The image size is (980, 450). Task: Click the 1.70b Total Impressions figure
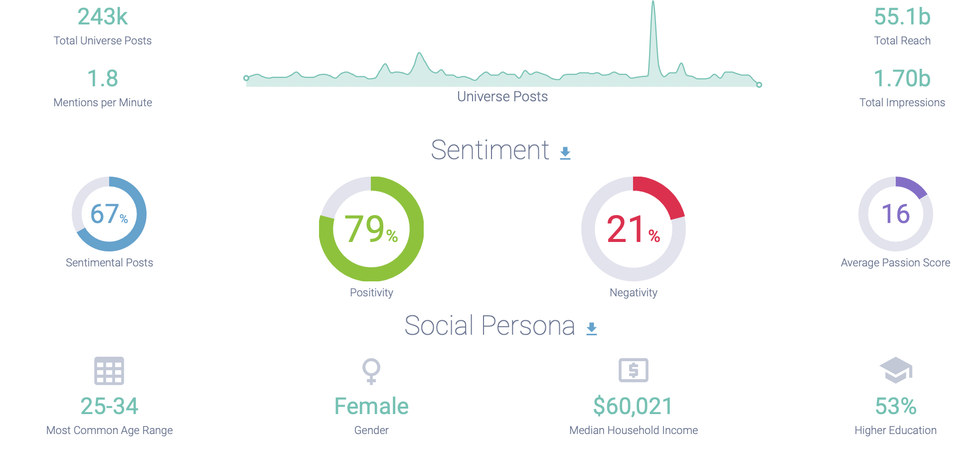[902, 79]
